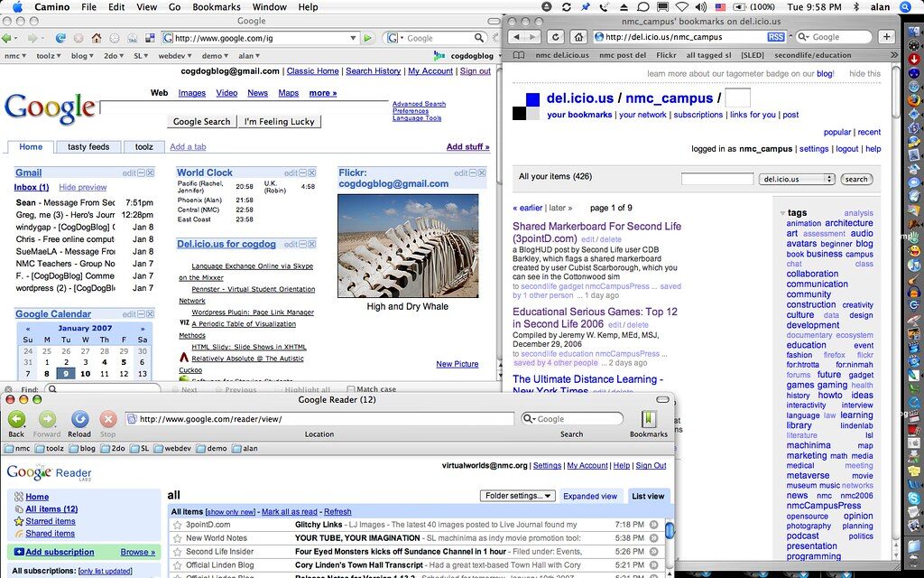Switch to Expanded view in Google Reader

pyautogui.click(x=590, y=496)
